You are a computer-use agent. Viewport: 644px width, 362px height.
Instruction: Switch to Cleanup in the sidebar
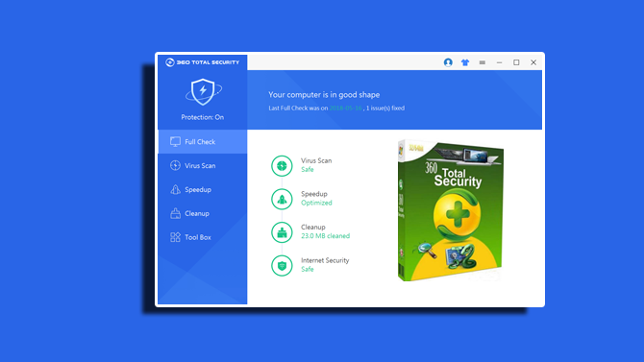[x=203, y=213]
